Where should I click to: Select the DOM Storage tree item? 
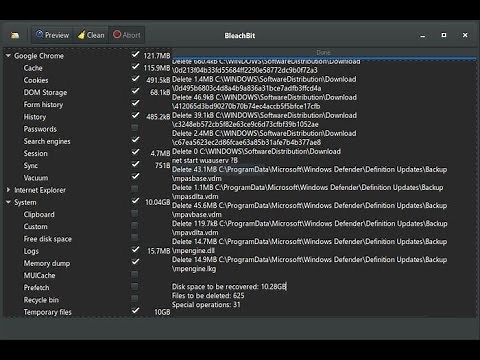pyautogui.click(x=45, y=92)
